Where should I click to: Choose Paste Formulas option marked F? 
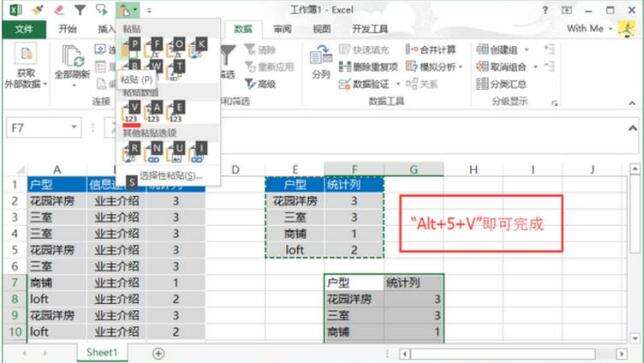153,48
